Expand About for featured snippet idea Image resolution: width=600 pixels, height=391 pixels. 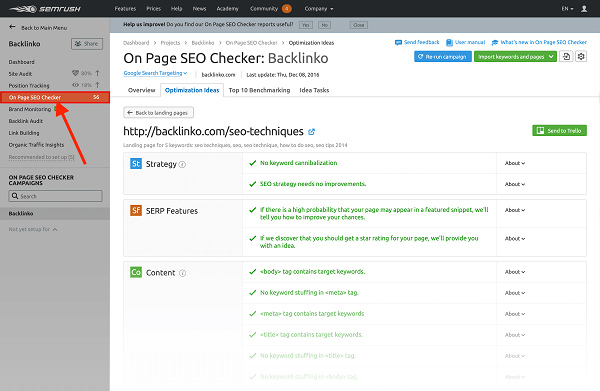(515, 210)
